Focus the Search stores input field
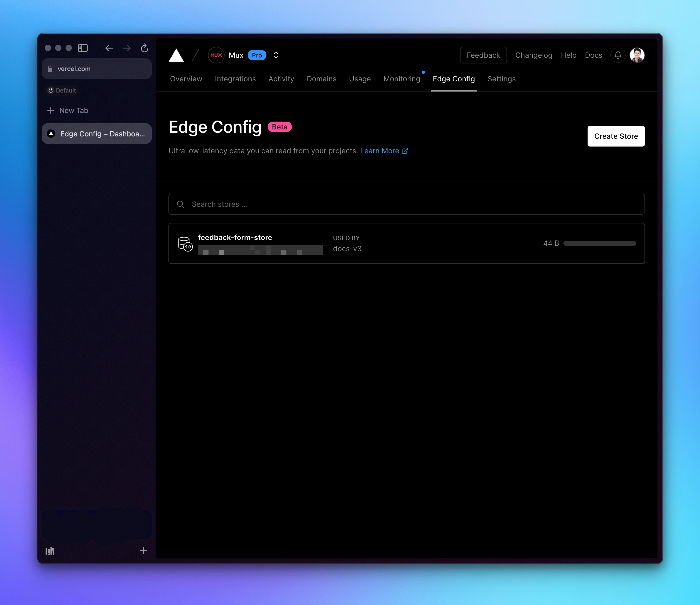Viewport: 700px width, 605px height. pyautogui.click(x=406, y=204)
